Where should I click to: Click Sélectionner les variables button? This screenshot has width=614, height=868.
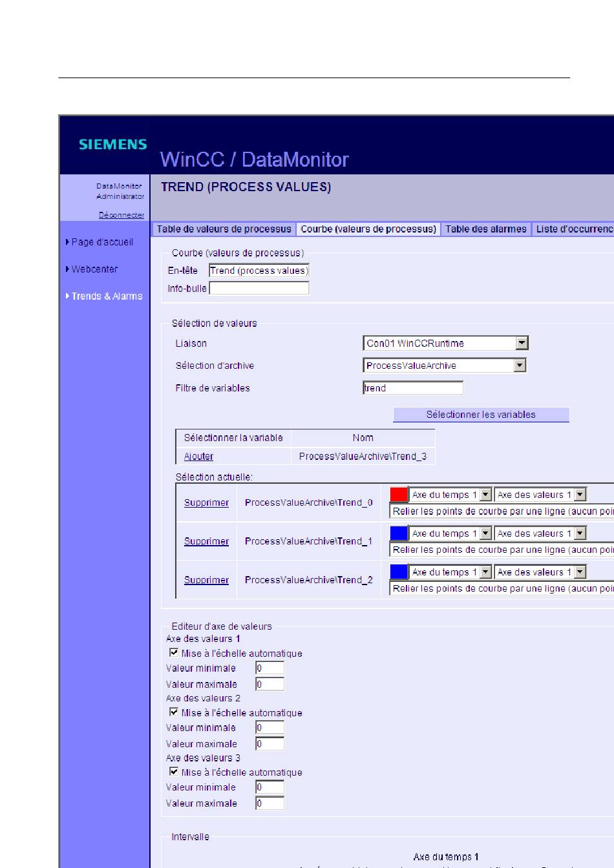click(481, 415)
